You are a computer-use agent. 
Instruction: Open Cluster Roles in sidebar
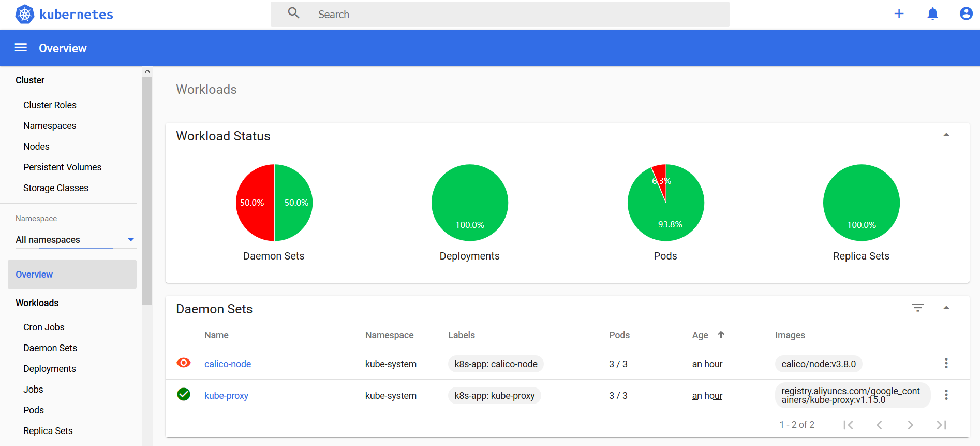50,105
